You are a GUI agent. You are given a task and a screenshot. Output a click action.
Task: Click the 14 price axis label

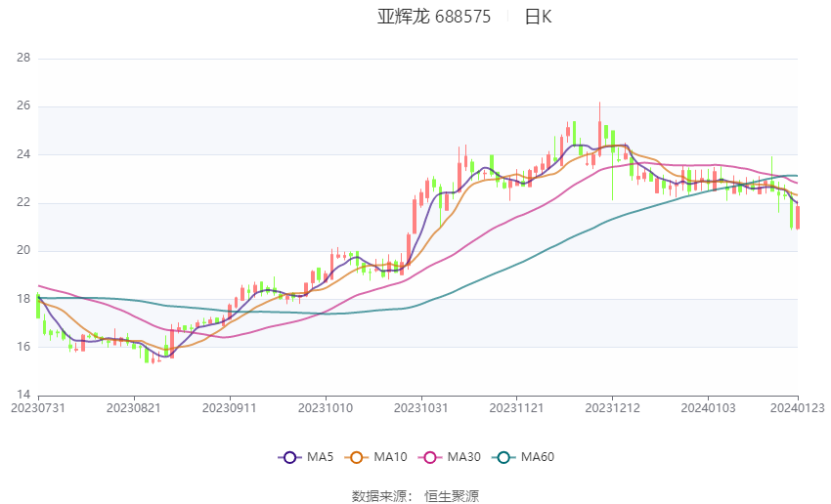pyautogui.click(x=23, y=395)
